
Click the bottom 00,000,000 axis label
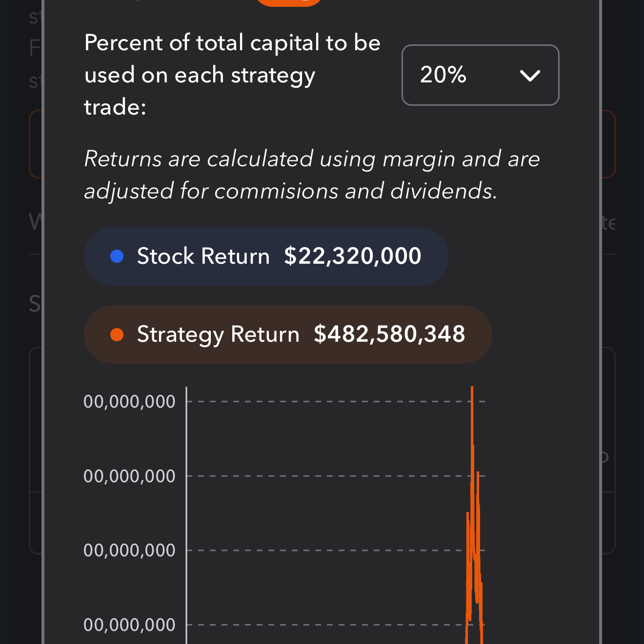(129, 625)
